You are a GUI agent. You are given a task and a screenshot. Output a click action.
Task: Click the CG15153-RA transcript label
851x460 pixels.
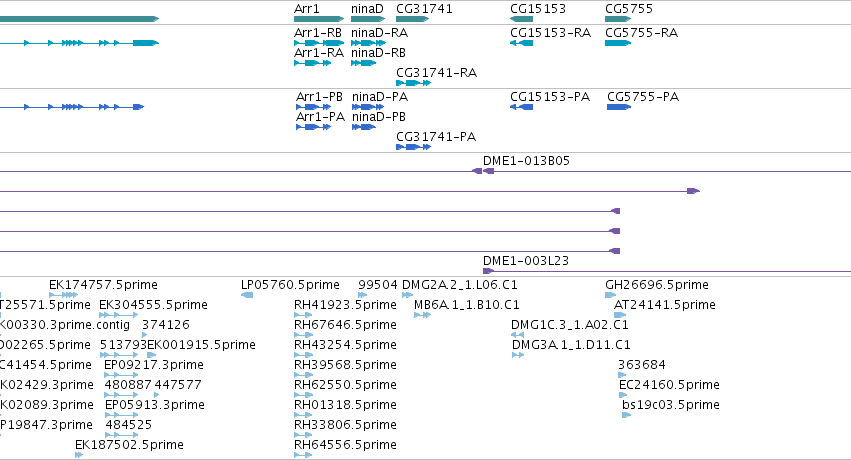click(x=550, y=33)
